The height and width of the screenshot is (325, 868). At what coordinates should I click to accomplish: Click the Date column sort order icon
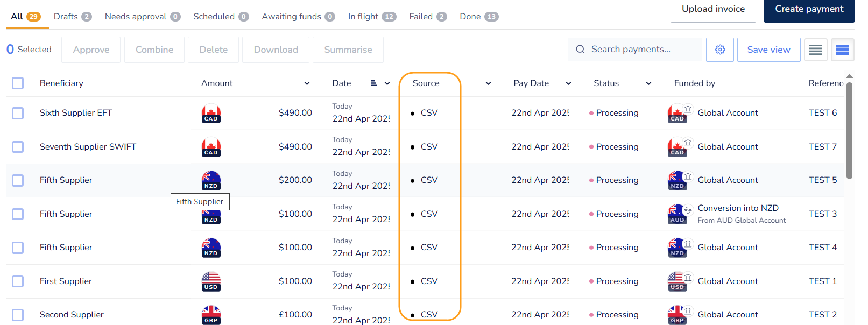tap(374, 83)
